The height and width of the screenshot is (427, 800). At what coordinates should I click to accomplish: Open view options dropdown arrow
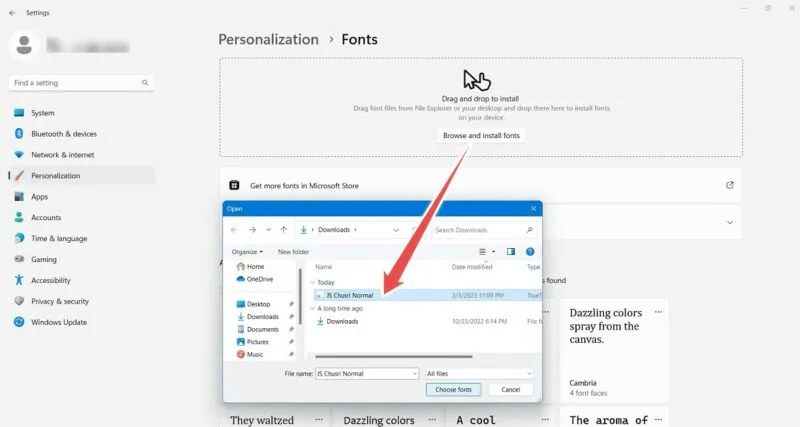click(493, 252)
